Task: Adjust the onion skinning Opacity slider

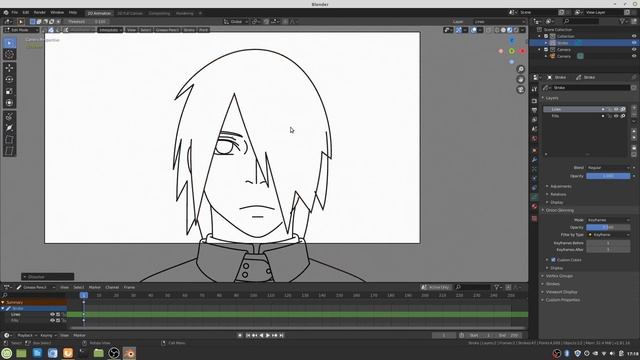Action: [x=608, y=227]
